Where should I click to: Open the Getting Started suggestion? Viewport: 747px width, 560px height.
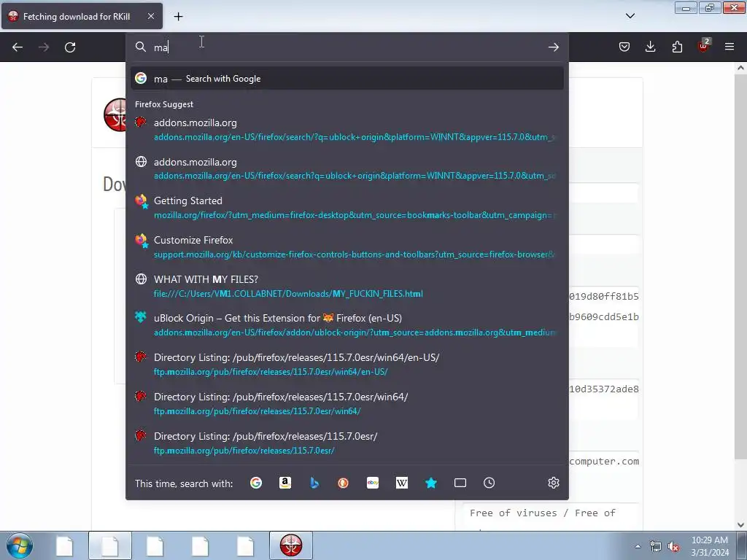347,208
